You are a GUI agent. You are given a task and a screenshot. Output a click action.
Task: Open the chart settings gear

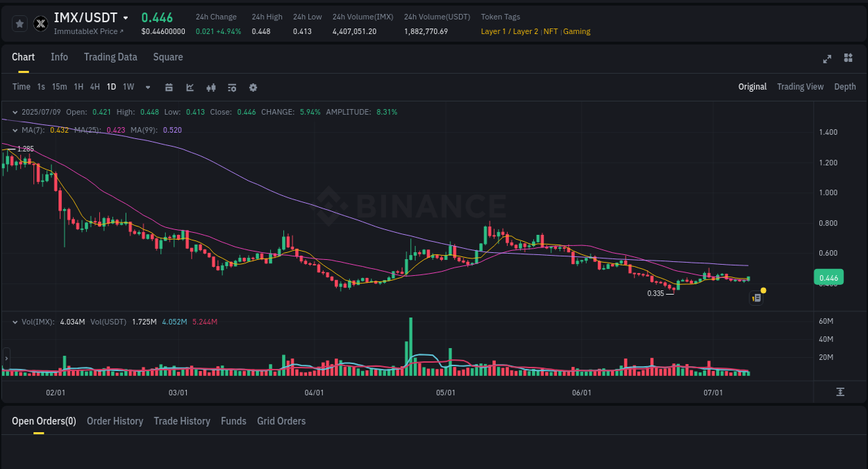pyautogui.click(x=253, y=87)
